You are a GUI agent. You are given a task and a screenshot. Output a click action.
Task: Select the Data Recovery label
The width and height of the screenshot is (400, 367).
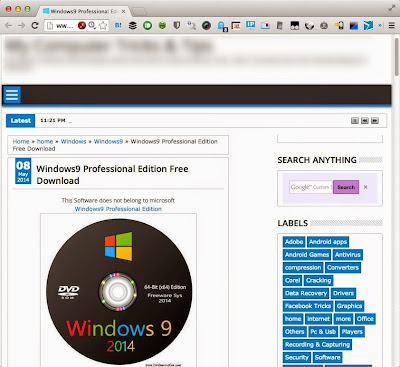[306, 293]
